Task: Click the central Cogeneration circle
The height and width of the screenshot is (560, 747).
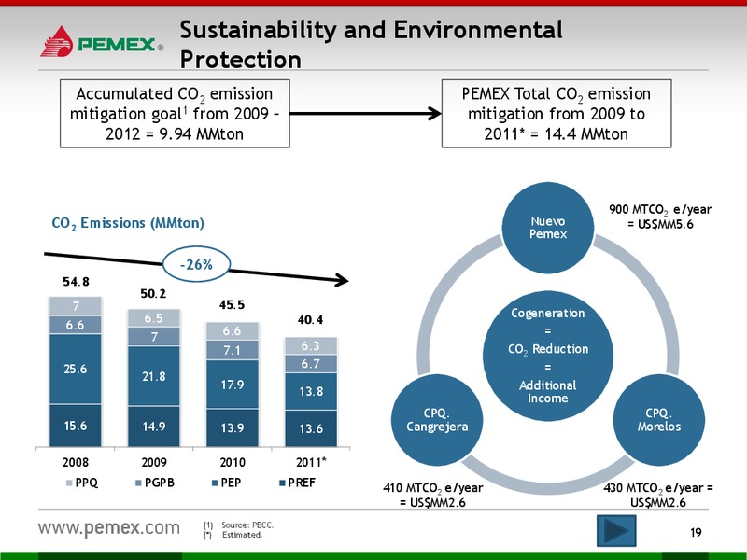Action: (548, 356)
